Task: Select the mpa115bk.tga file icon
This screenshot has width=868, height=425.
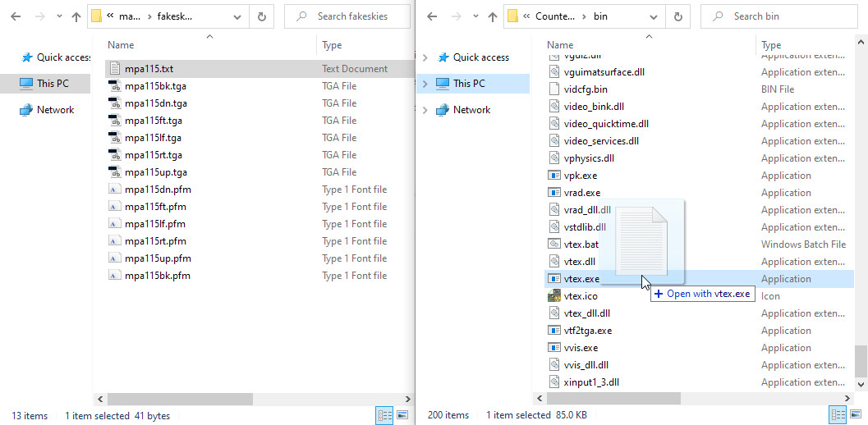Action: pos(114,86)
